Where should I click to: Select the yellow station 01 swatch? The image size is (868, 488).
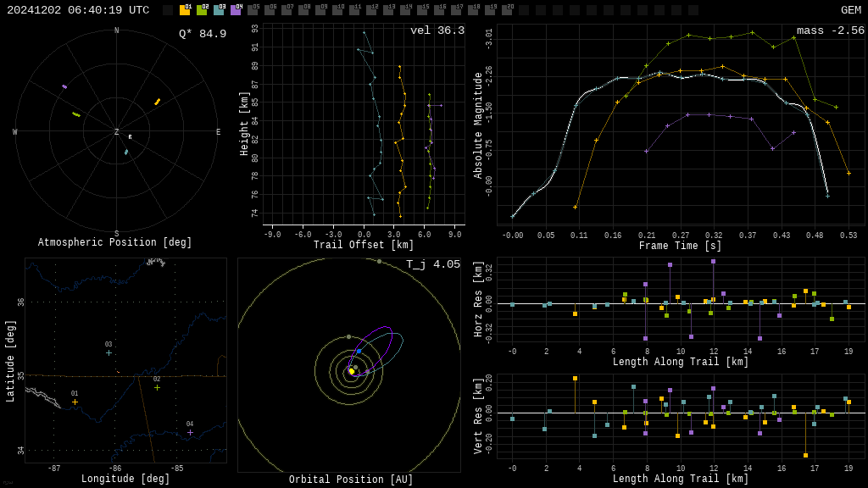pos(185,10)
